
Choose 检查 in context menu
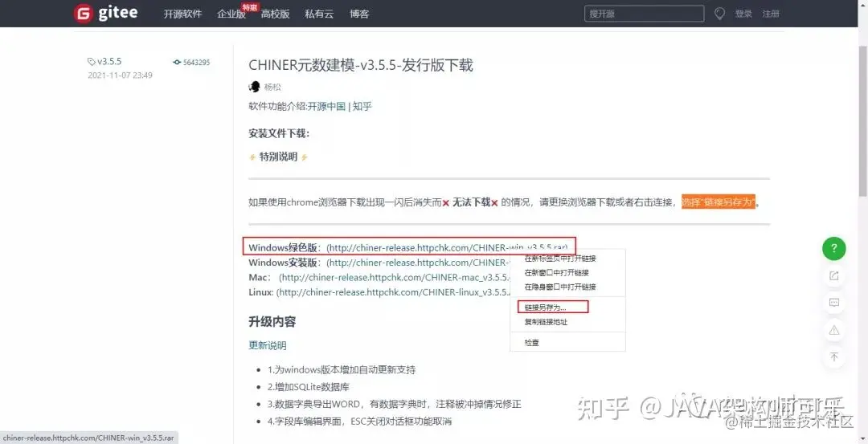(532, 343)
